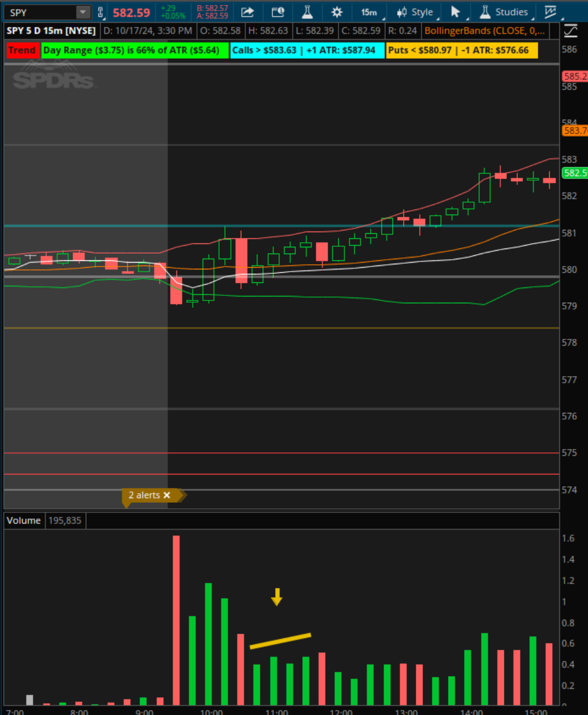The image size is (588, 715).
Task: Click the green 582.5 last price bubble
Action: (574, 173)
